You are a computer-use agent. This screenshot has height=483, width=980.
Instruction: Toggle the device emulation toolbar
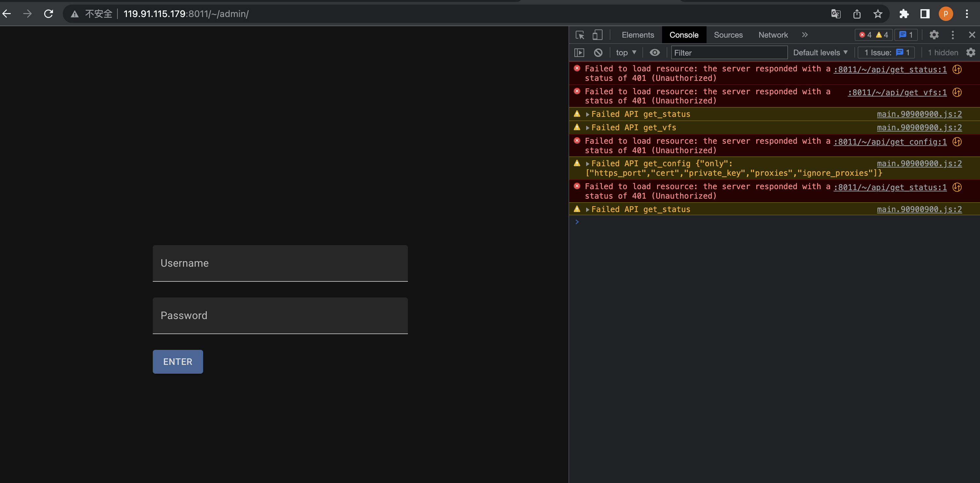coord(597,35)
